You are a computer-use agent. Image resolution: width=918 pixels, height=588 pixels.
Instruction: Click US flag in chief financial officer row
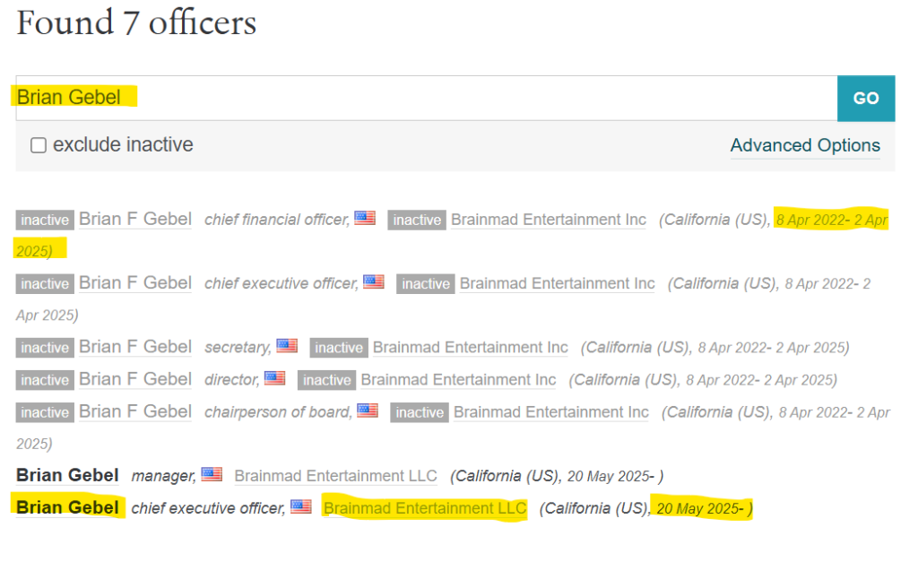coord(365,218)
